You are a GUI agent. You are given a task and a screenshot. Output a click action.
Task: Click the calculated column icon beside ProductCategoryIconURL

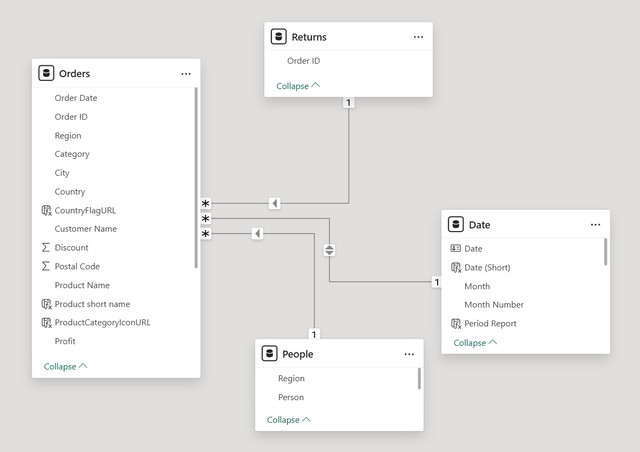(47, 323)
